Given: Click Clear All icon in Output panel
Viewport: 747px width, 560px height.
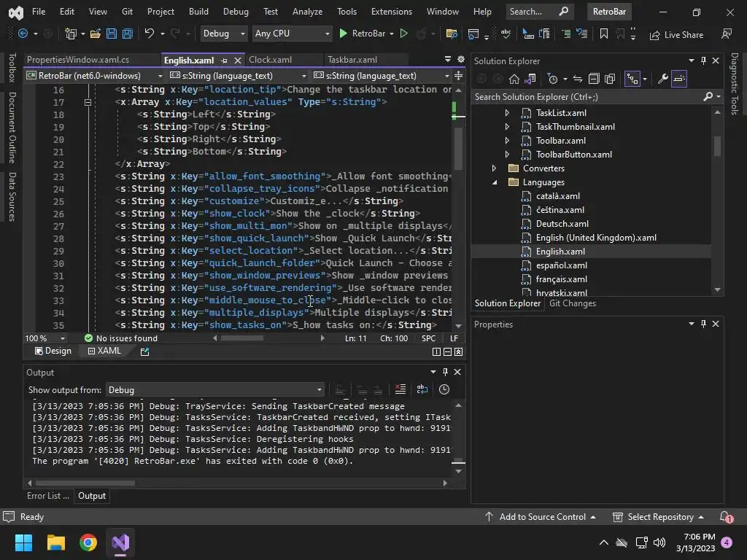Looking at the screenshot, I should click(400, 389).
